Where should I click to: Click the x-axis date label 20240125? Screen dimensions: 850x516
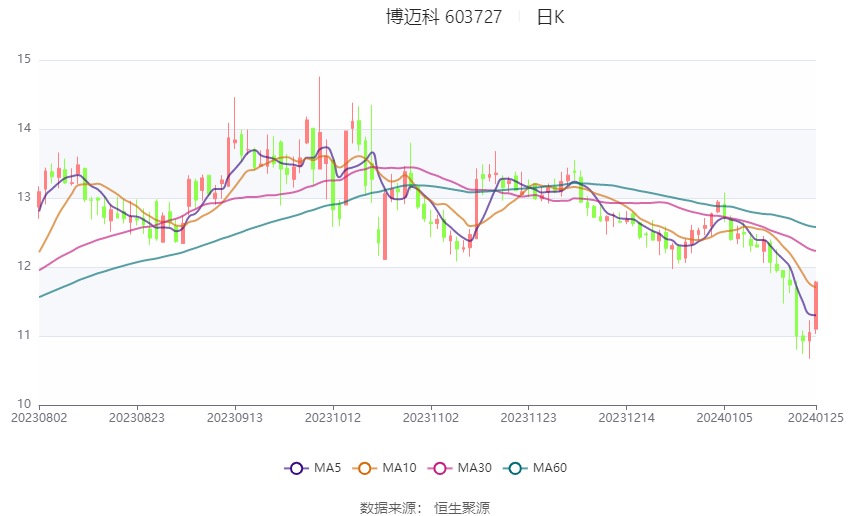tap(816, 418)
